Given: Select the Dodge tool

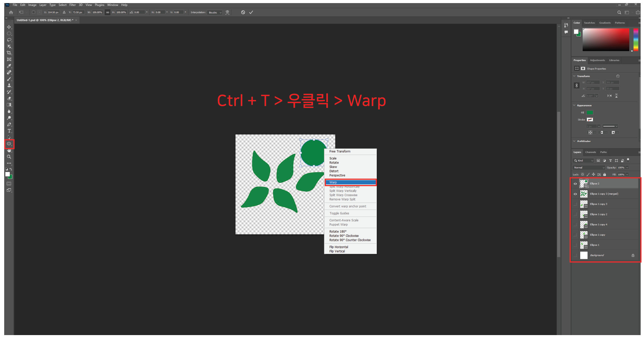Looking at the screenshot, I should [x=9, y=118].
